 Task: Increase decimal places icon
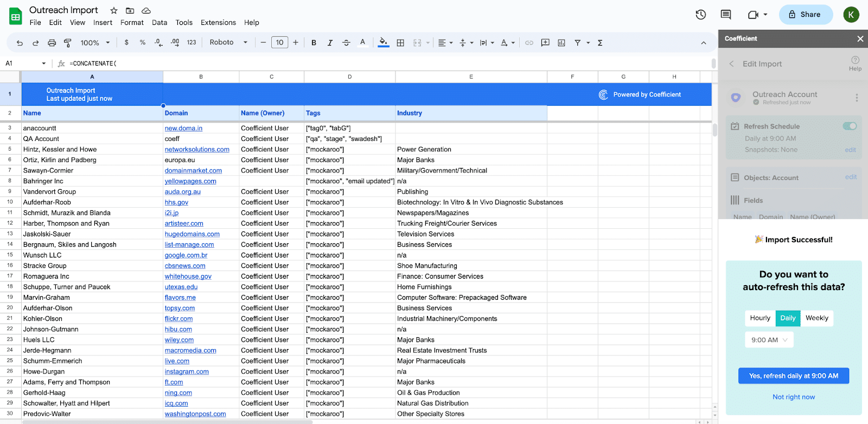[175, 42]
